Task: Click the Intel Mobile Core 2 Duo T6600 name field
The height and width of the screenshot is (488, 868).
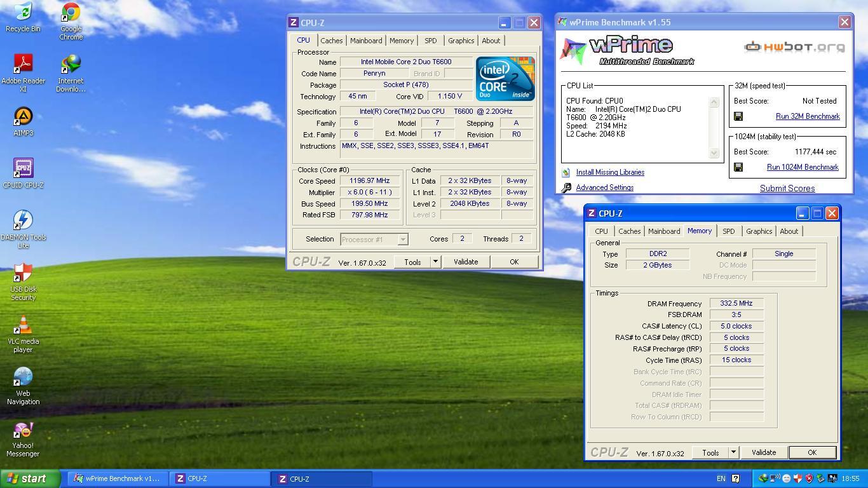Action: click(406, 62)
